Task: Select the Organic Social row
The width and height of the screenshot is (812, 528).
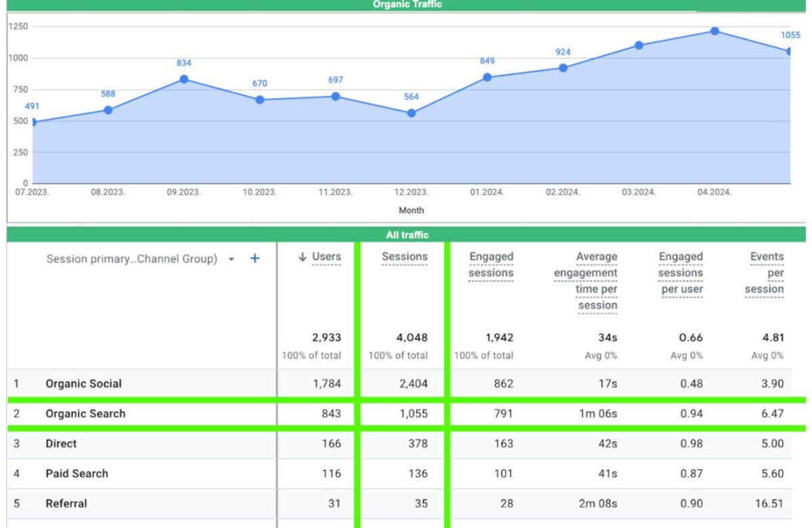Action: coord(84,383)
